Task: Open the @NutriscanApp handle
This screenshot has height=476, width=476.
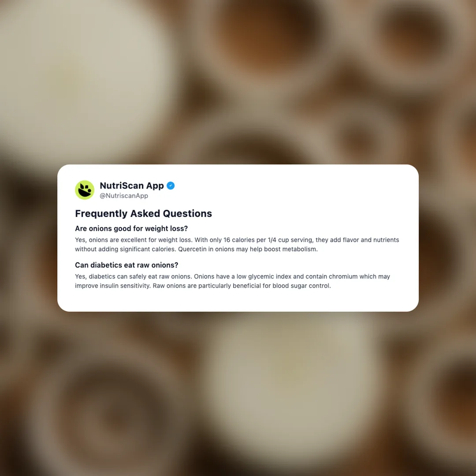Action: pyautogui.click(x=124, y=196)
